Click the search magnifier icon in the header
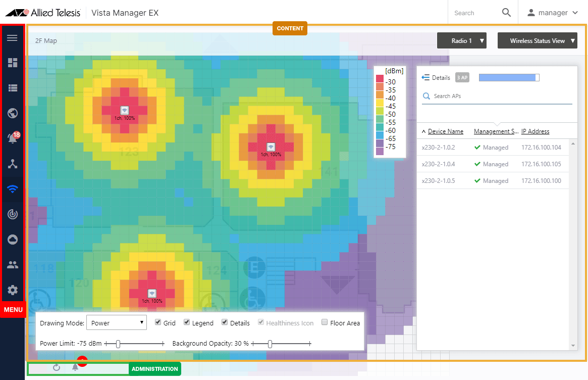 (506, 13)
